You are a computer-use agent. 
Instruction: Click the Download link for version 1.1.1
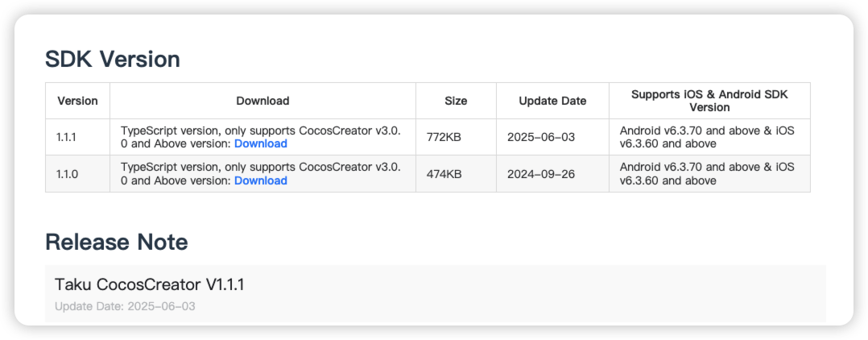[x=261, y=144]
